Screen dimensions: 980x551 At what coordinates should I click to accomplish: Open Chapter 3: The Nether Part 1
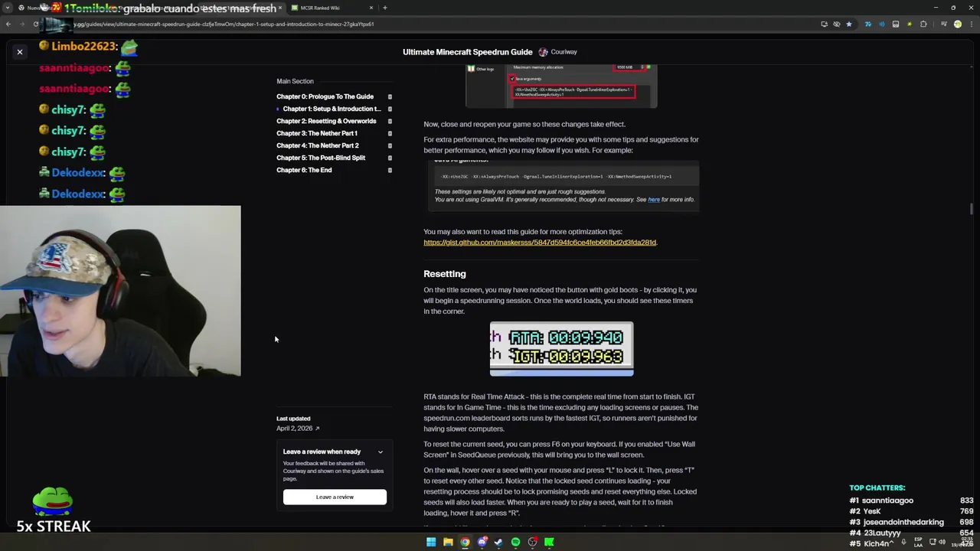coord(317,133)
